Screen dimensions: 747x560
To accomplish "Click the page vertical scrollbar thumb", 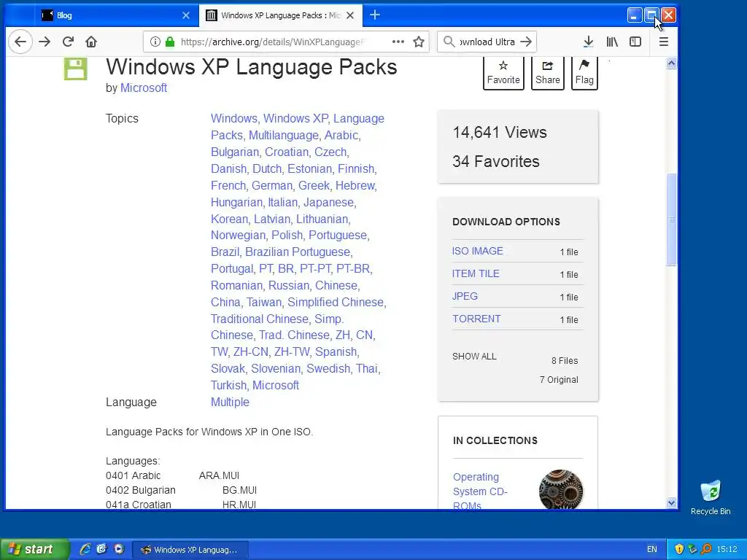I will coord(671,219).
